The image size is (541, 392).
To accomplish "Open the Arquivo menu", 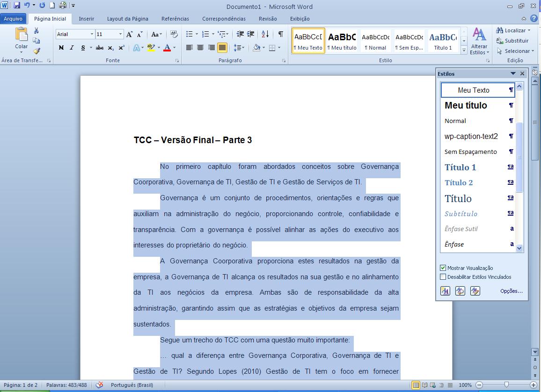I will [x=14, y=18].
